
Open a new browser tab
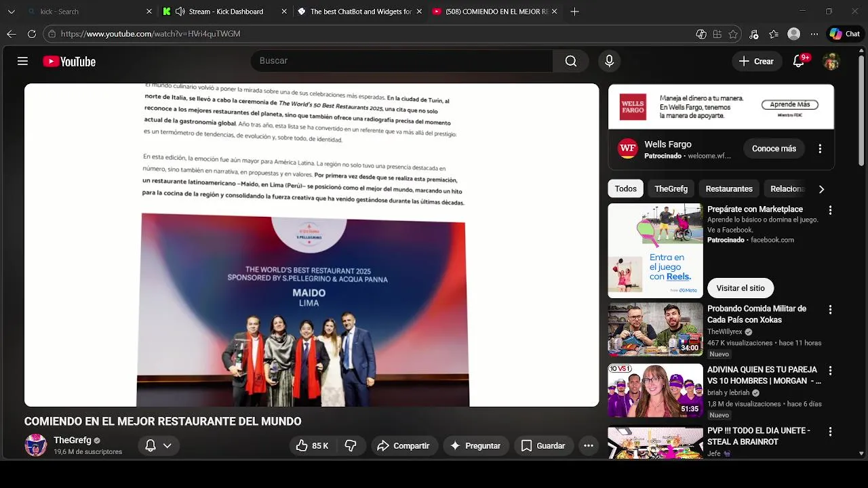[x=574, y=12]
